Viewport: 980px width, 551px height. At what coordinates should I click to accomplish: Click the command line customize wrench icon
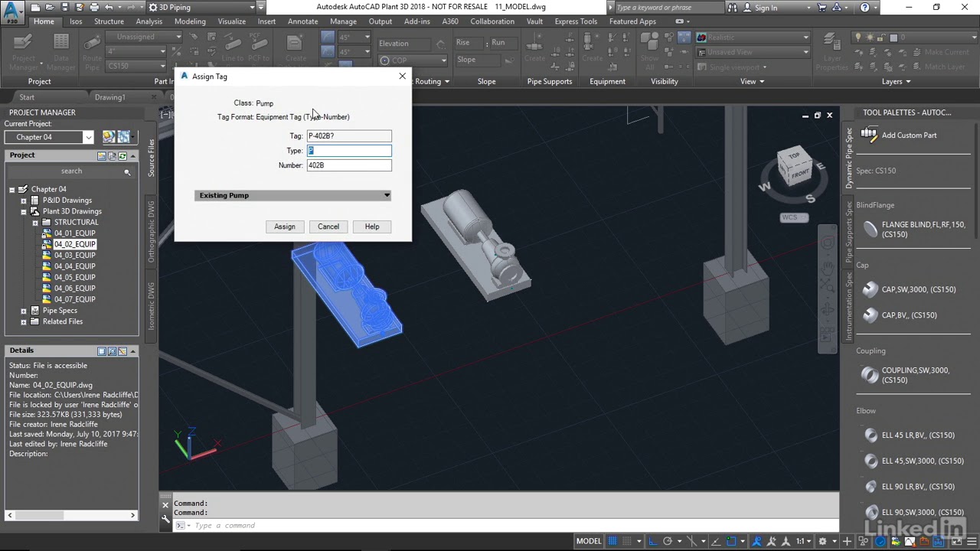pyautogui.click(x=165, y=519)
